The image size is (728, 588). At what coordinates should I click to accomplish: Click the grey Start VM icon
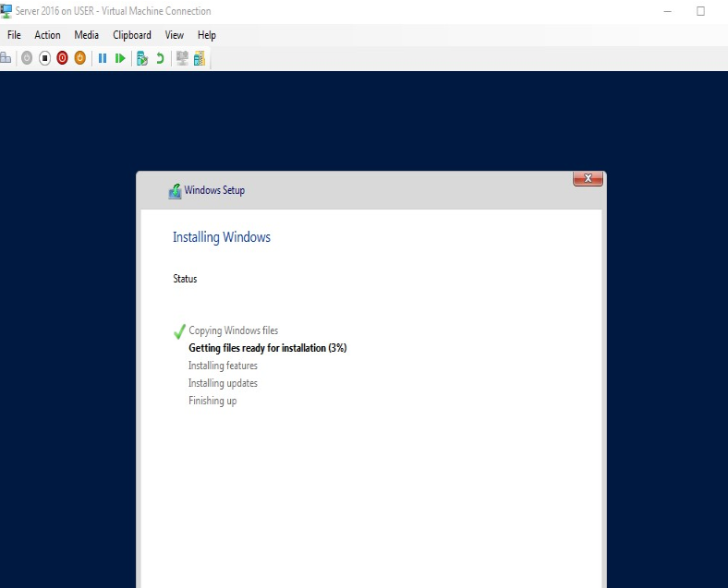pos(27,58)
